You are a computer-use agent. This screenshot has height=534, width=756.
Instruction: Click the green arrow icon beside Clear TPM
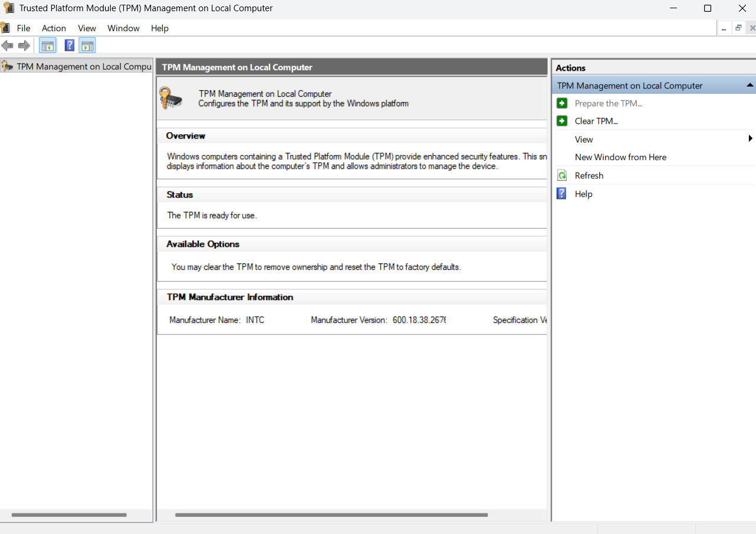coord(561,121)
